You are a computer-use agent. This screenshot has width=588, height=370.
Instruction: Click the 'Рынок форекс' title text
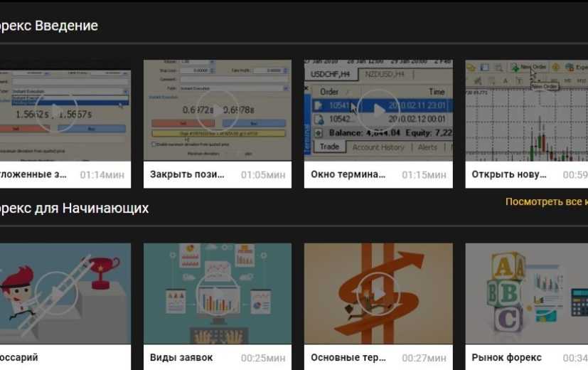pos(506,357)
